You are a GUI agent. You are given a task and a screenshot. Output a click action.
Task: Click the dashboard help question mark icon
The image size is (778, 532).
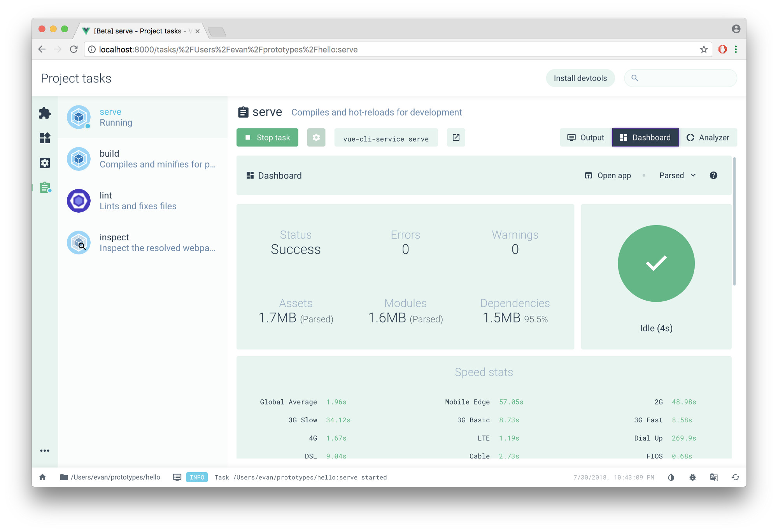713,175
